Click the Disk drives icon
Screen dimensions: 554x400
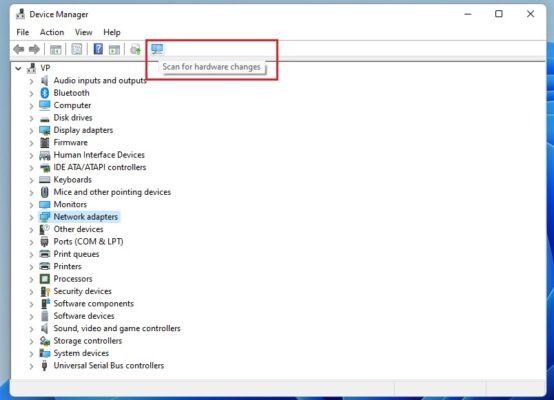click(45, 119)
